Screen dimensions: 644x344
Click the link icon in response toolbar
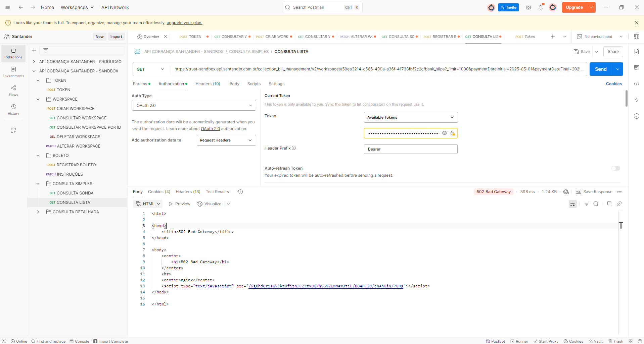tap(619, 204)
